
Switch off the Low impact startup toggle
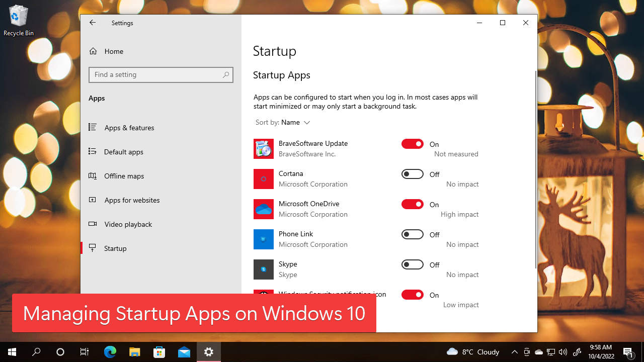(x=413, y=295)
